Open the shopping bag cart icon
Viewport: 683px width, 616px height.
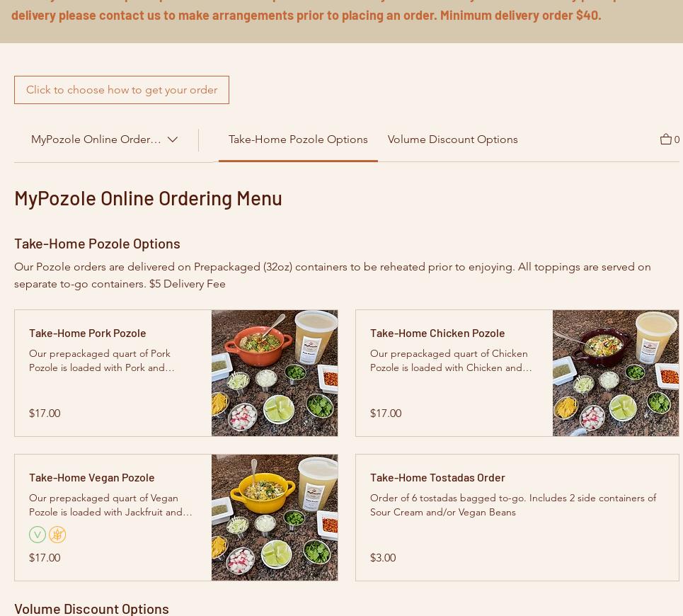click(665, 139)
